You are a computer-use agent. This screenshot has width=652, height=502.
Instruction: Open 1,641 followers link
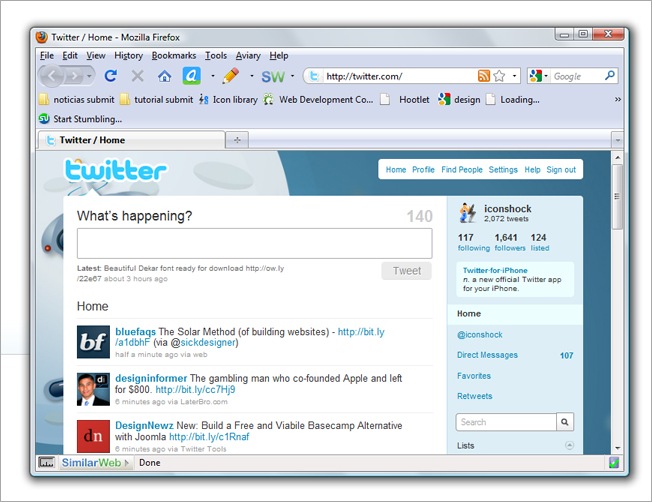[510, 242]
